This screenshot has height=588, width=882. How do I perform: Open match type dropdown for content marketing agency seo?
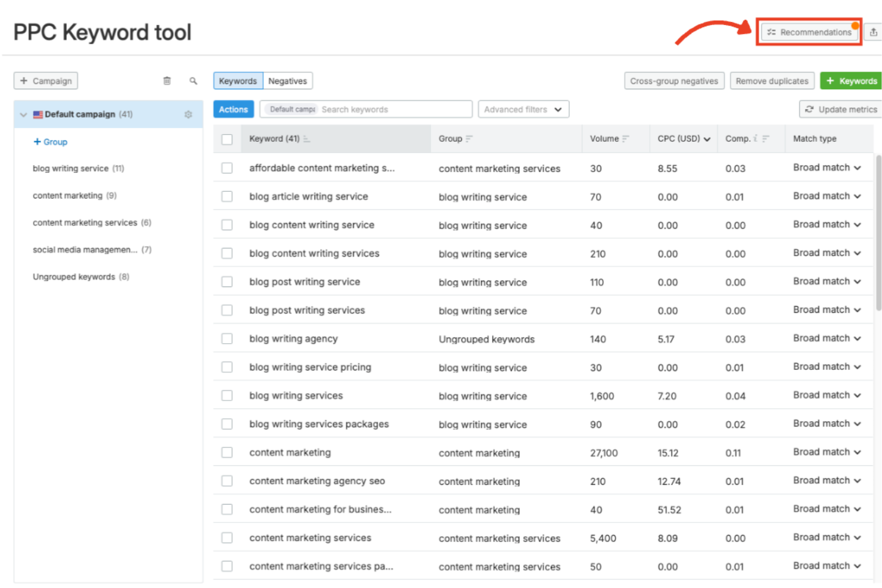click(x=827, y=480)
